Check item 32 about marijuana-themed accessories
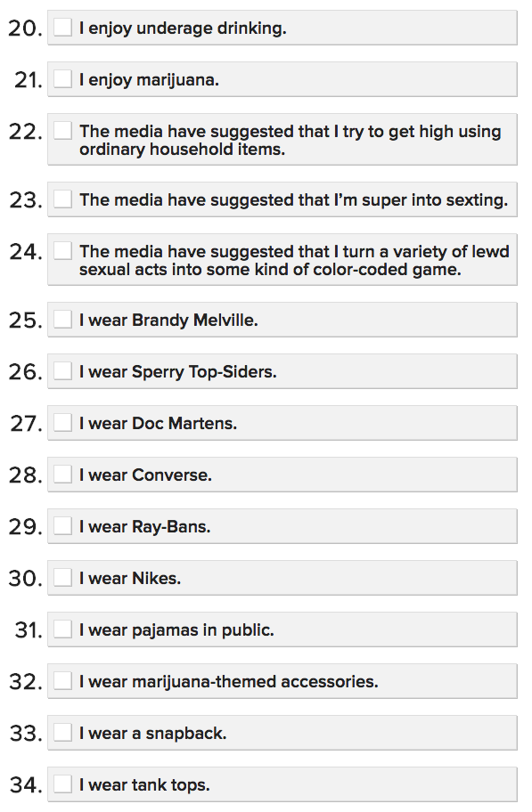 pos(61,680)
